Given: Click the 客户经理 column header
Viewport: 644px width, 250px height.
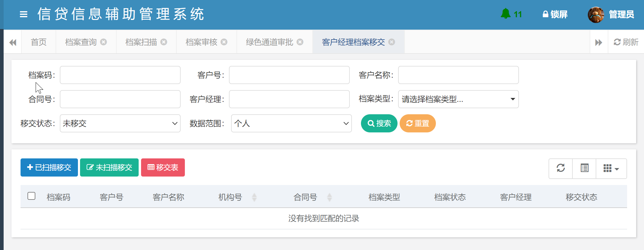Looking at the screenshot, I should pyautogui.click(x=516, y=197).
